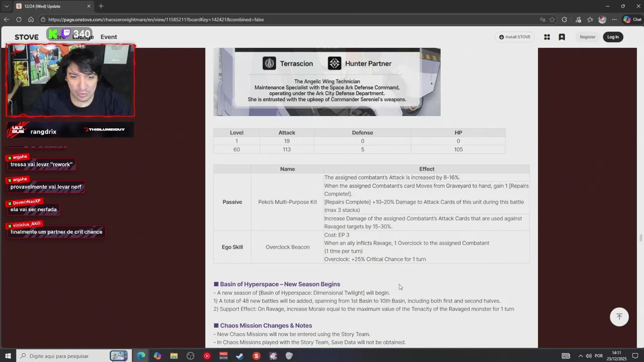The height and width of the screenshot is (362, 644).
Task: Click the Attack value 113
Action: pos(287,149)
